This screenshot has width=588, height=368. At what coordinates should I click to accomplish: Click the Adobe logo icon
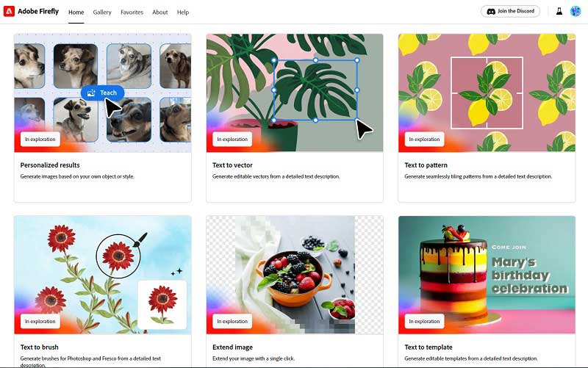(x=9, y=11)
